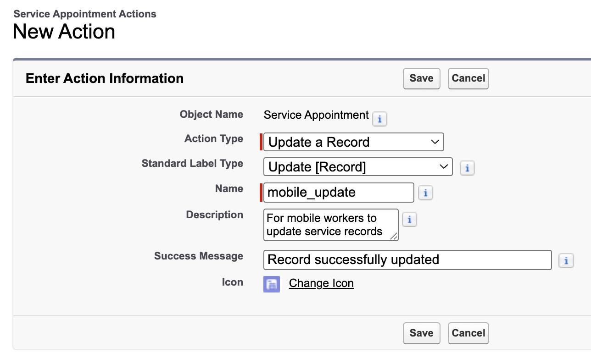The width and height of the screenshot is (591, 364).
Task: Click the Service Appointment object name value
Action: click(316, 115)
